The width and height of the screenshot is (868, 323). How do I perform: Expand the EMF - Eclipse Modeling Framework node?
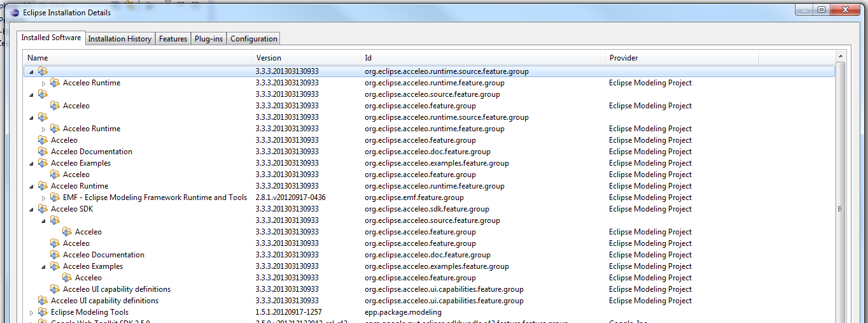pyautogui.click(x=43, y=198)
